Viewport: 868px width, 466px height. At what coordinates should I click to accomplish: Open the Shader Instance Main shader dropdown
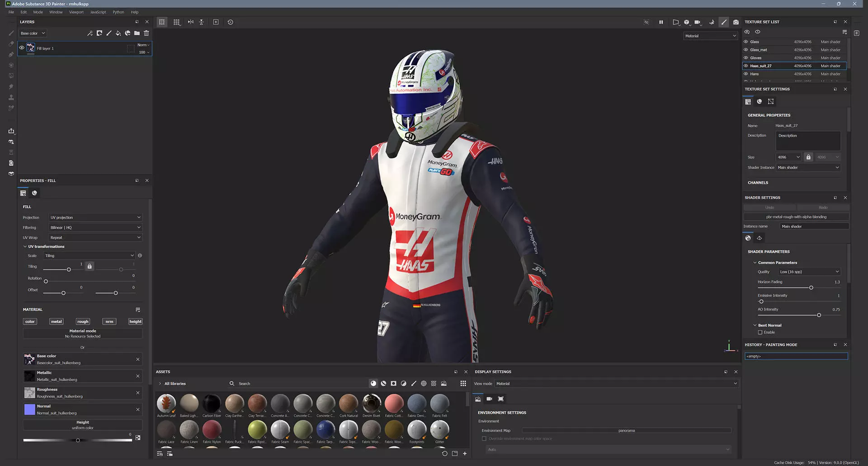pos(808,167)
